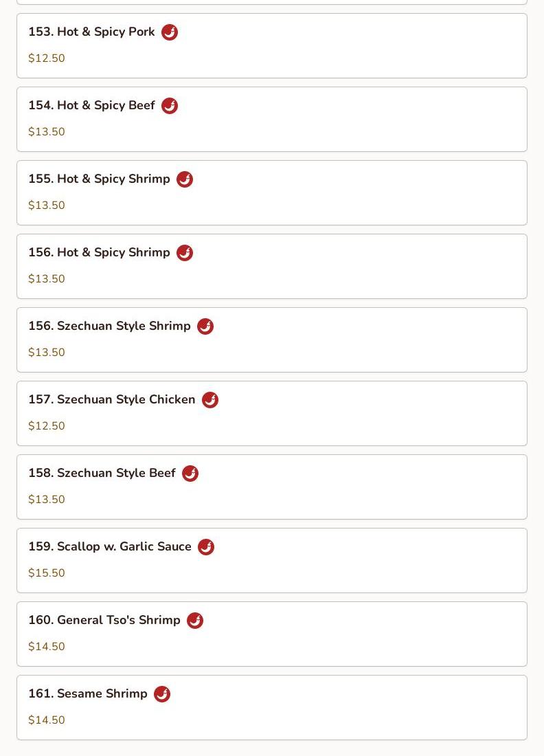Click the chili icon next to Hot & Spicy Beef
The height and width of the screenshot is (756, 544).
pos(169,106)
